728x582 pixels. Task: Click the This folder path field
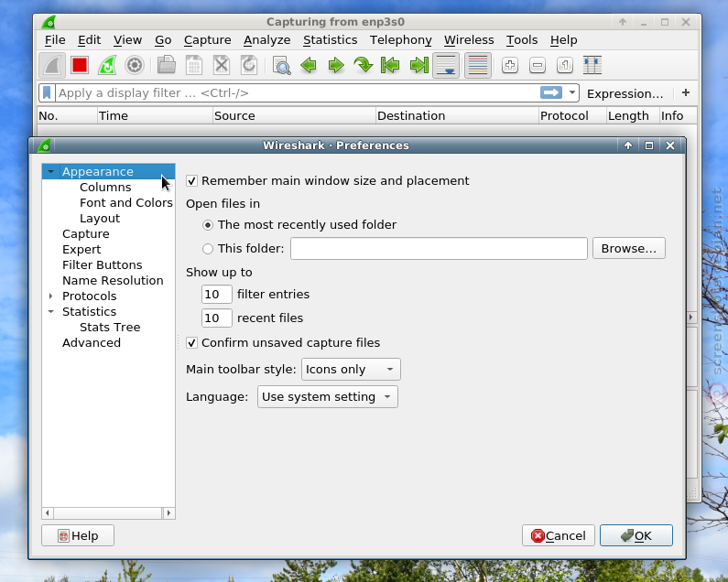coord(439,249)
